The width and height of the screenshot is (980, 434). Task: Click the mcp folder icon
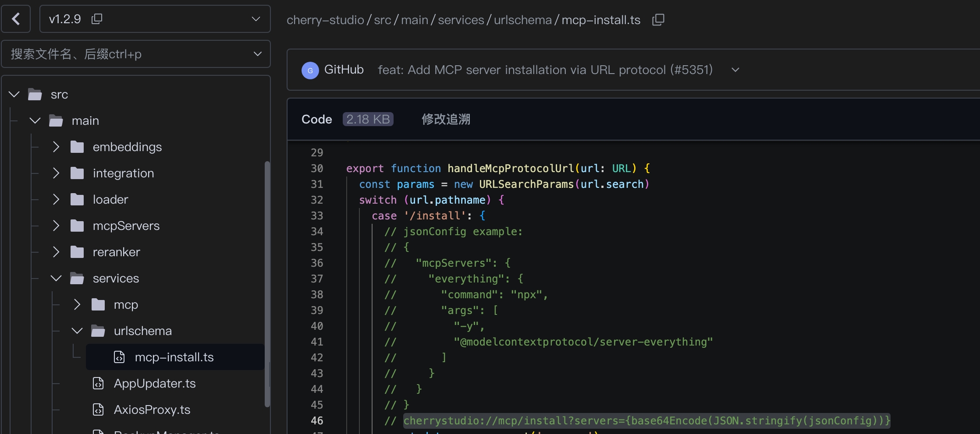click(98, 304)
